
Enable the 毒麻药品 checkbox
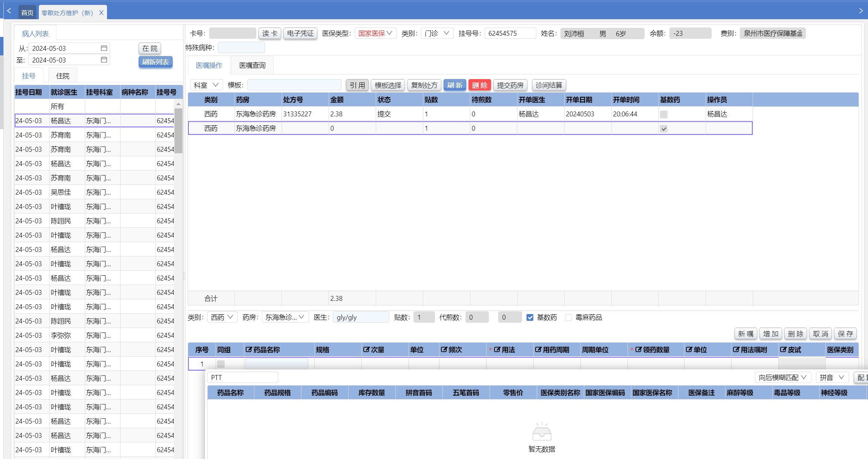coord(568,317)
